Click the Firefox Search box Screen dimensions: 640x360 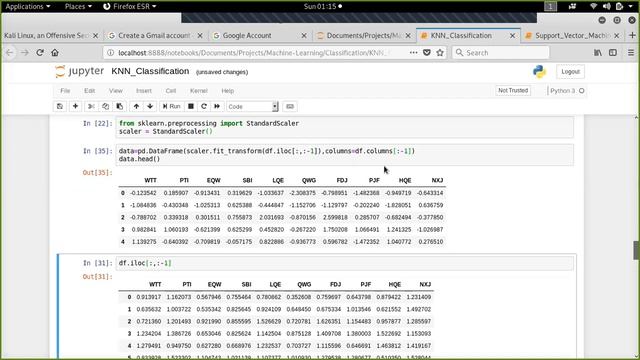coord(500,53)
